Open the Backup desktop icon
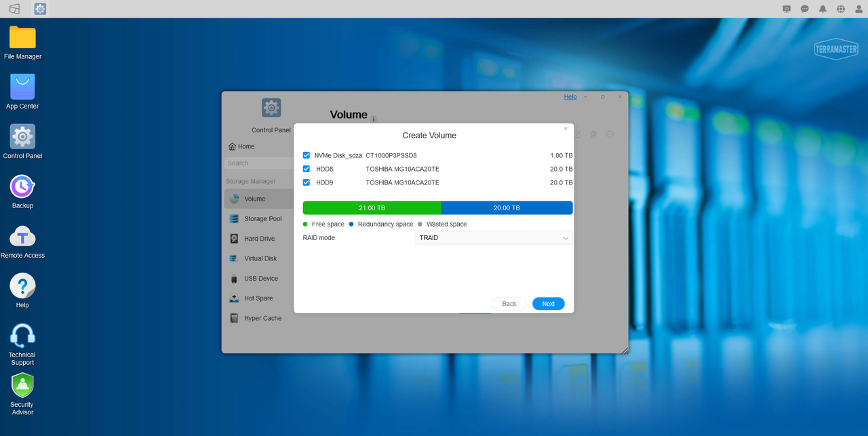Viewport: 868px width, 436px height. (x=22, y=186)
